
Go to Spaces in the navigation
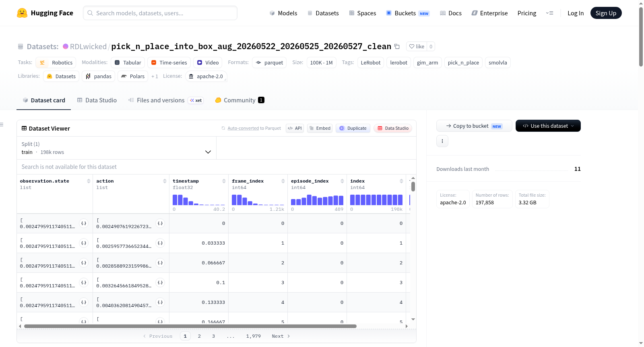pyautogui.click(x=362, y=13)
